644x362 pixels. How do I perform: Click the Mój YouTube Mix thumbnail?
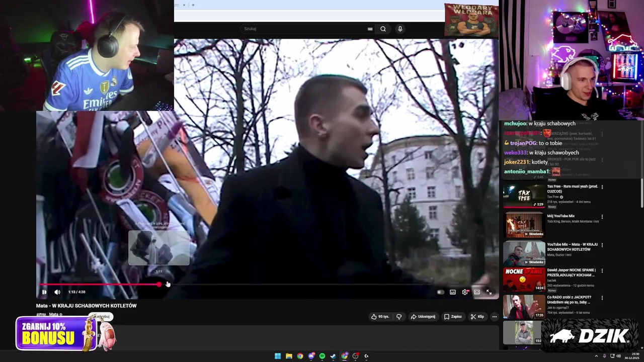coord(524,225)
